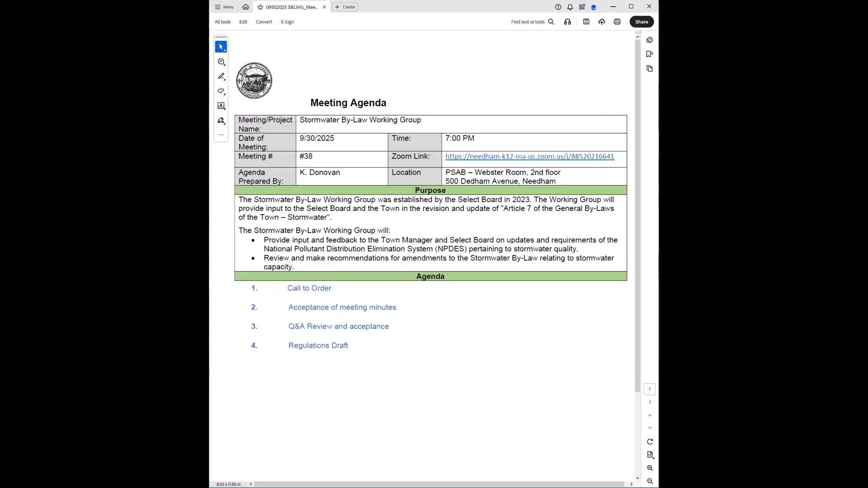Screen dimensions: 868x488
Task: Go to next page with down chevron
Action: pos(650,427)
